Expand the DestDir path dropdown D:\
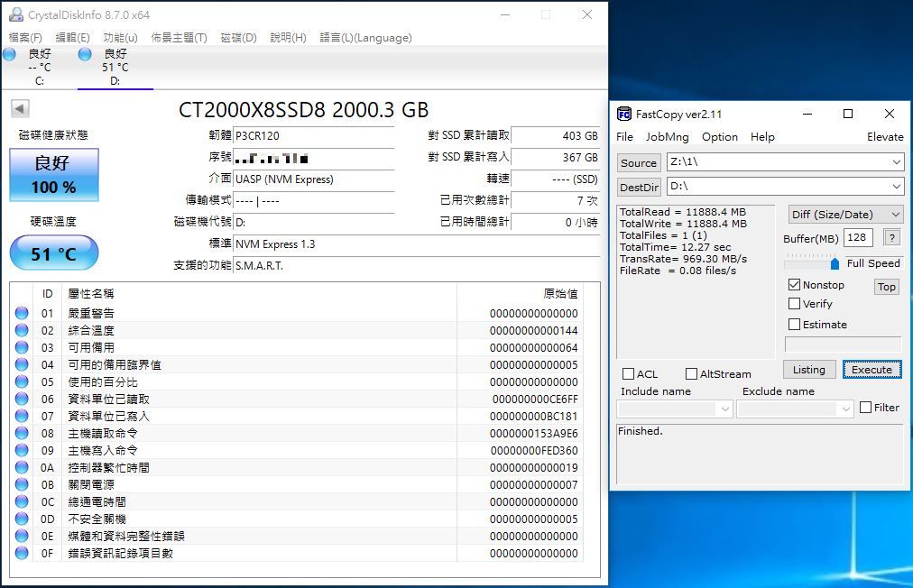 coord(897,187)
